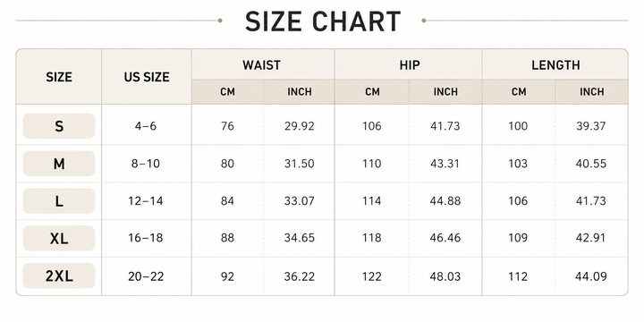Screen dimensions: 644x322
Task: Click the S size label
Action: pyautogui.click(x=59, y=126)
